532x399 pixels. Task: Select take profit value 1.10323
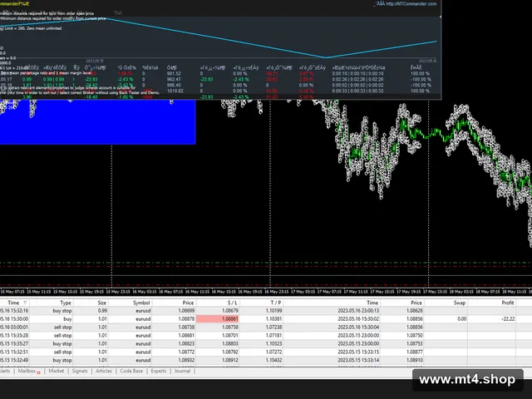pyautogui.click(x=273, y=343)
